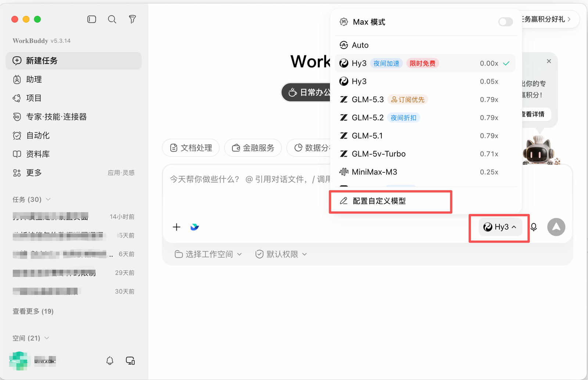Click the 夜间折扣 badge

click(x=404, y=118)
